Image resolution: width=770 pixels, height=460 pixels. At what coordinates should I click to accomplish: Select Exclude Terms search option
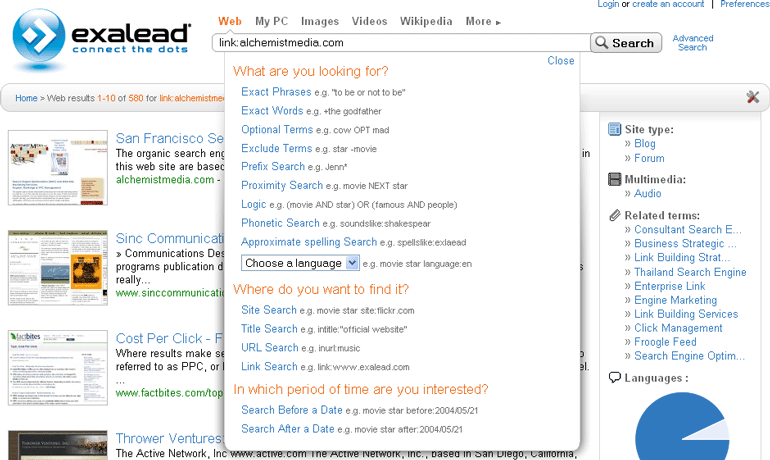pyautogui.click(x=276, y=148)
